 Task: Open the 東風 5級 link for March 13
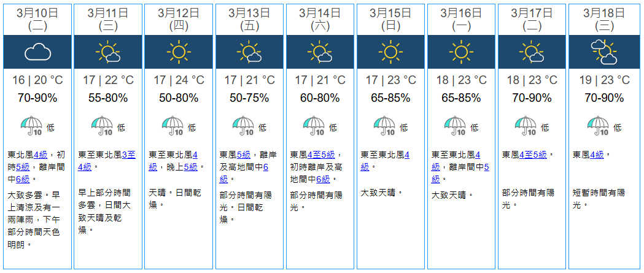[243, 155]
